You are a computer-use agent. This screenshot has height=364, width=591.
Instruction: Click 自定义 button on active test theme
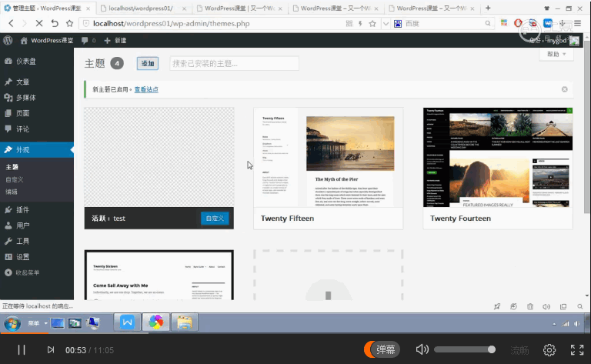(215, 219)
